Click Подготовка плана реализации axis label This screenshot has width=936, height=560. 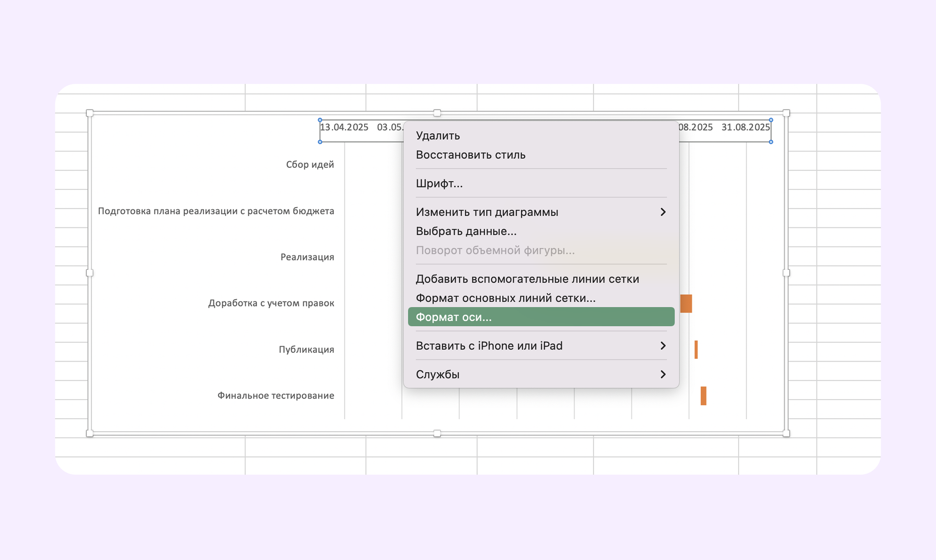click(216, 211)
